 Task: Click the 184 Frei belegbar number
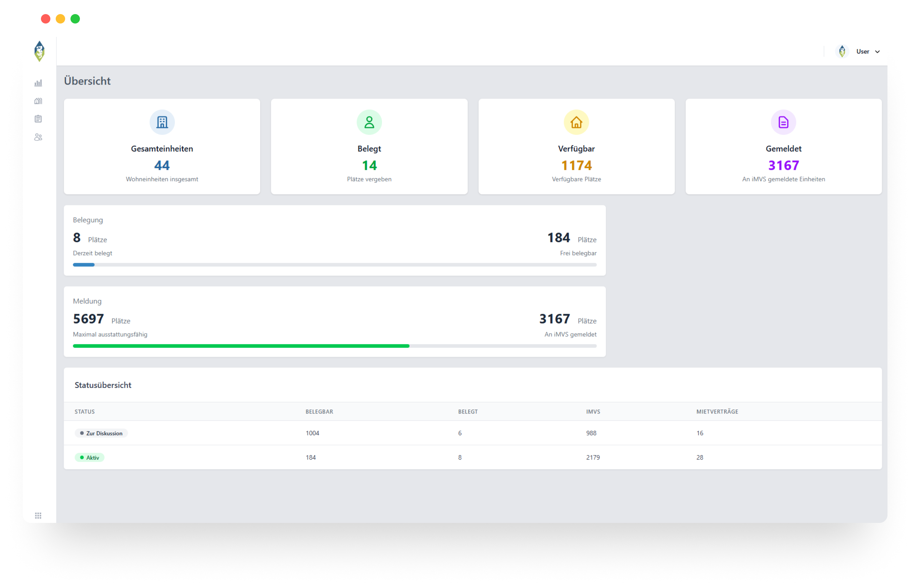(558, 238)
